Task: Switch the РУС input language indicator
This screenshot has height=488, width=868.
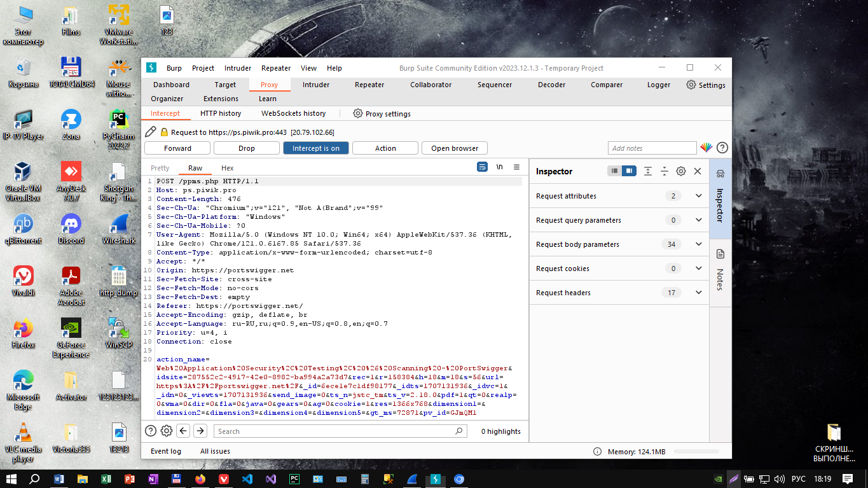Action: [798, 478]
